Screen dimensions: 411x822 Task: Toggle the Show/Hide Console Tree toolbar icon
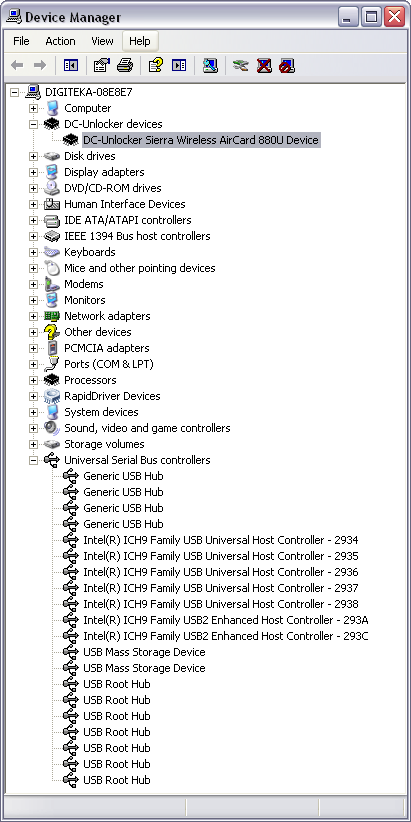71,66
